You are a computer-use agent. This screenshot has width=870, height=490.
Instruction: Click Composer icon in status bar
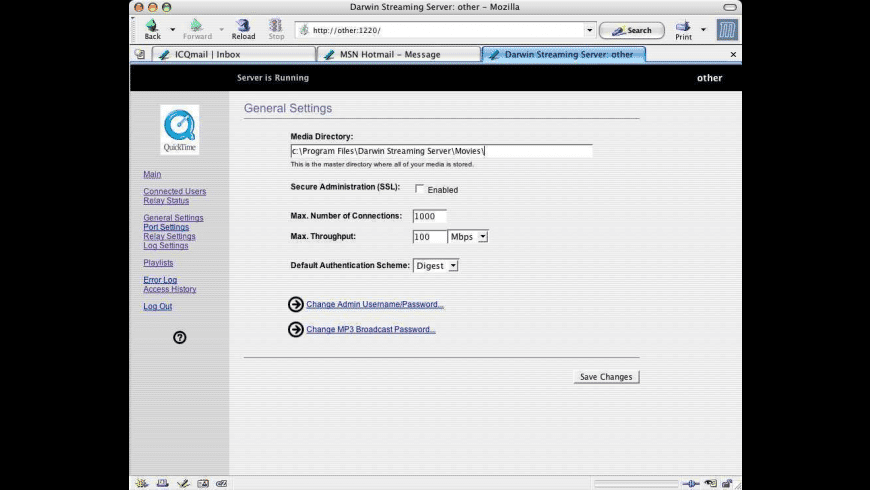pyautogui.click(x=183, y=483)
